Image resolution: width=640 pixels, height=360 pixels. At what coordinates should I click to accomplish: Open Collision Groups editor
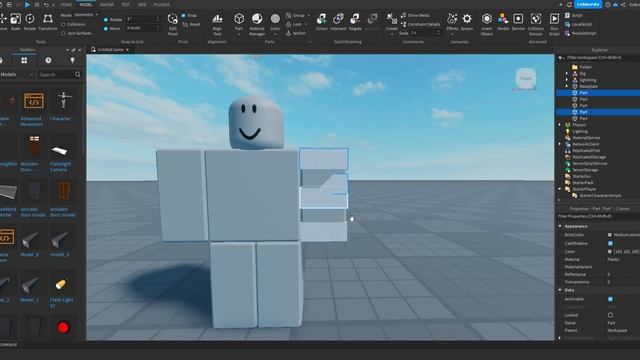(x=536, y=24)
